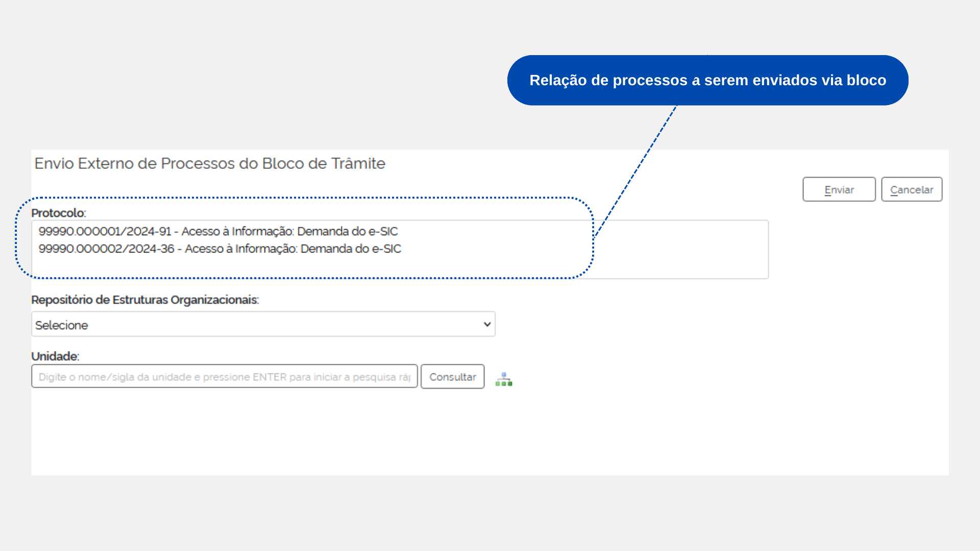Click the 'Repositório de Estruturas Organizacionais:' label
The width and height of the screenshot is (980, 551).
click(x=145, y=300)
